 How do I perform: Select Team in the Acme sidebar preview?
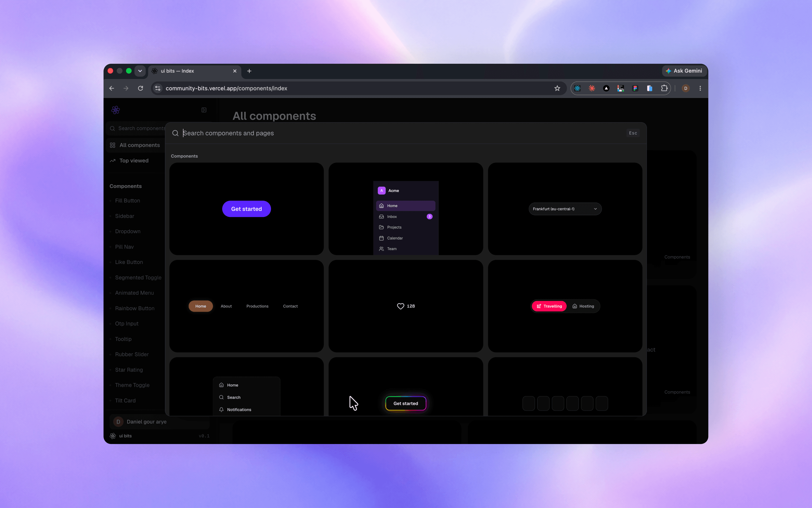point(405,249)
